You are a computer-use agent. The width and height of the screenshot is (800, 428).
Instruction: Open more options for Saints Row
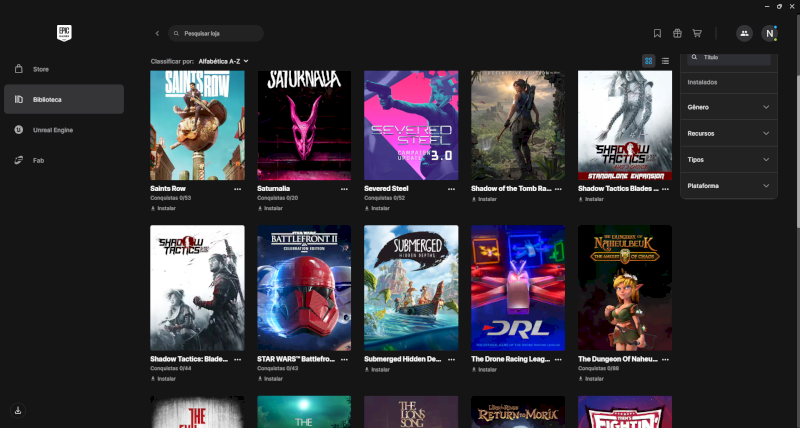(237, 189)
